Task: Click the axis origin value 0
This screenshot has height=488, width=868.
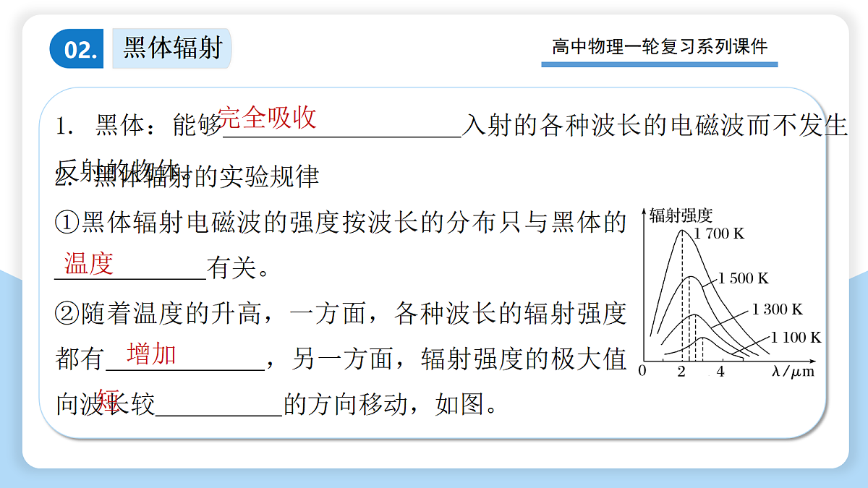Action: point(642,372)
